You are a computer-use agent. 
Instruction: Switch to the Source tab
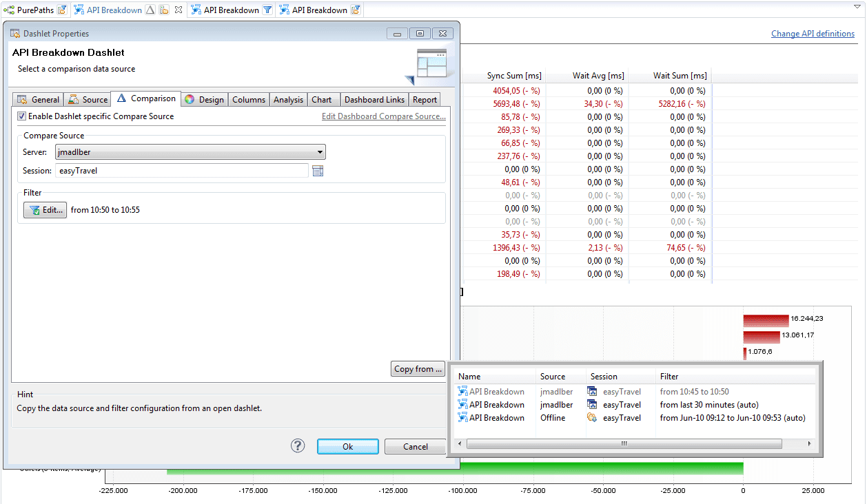coord(88,100)
